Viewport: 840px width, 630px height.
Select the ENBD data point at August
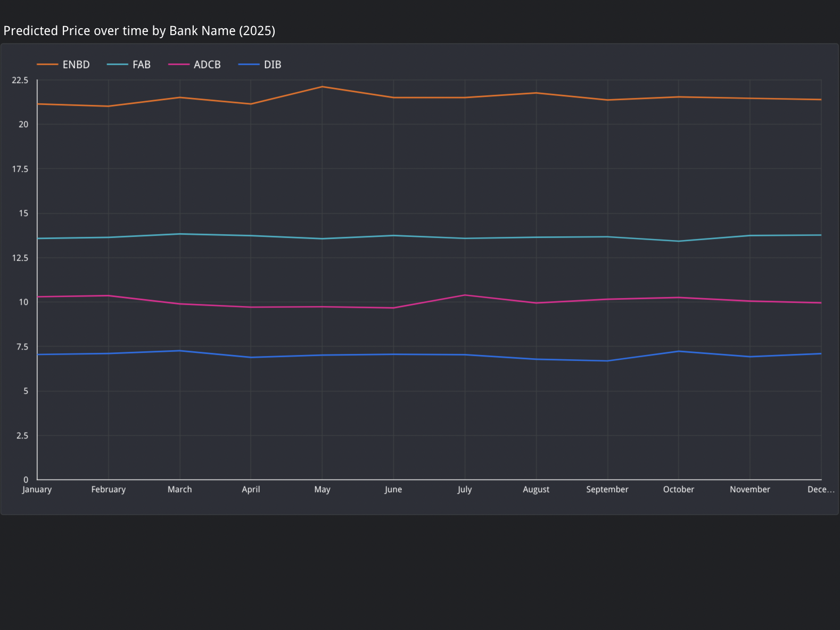click(x=536, y=93)
